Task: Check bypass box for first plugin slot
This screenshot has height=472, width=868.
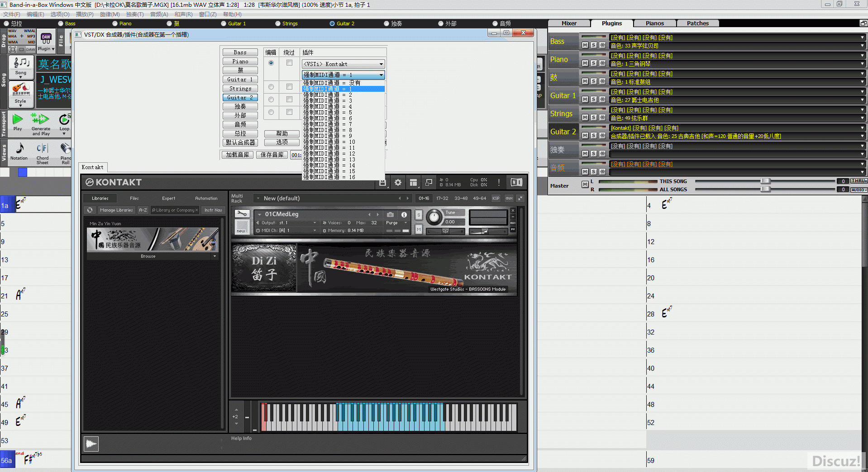Action: tap(289, 63)
